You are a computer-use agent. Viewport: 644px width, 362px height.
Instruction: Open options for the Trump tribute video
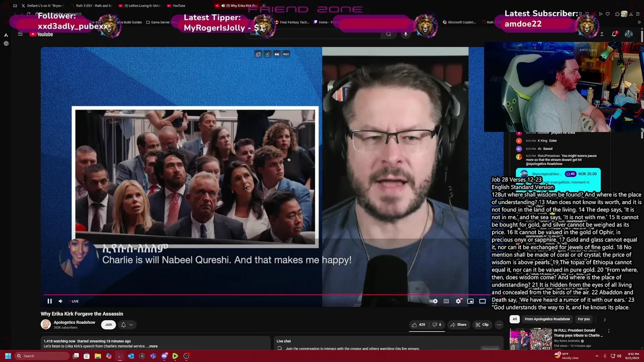609,331
